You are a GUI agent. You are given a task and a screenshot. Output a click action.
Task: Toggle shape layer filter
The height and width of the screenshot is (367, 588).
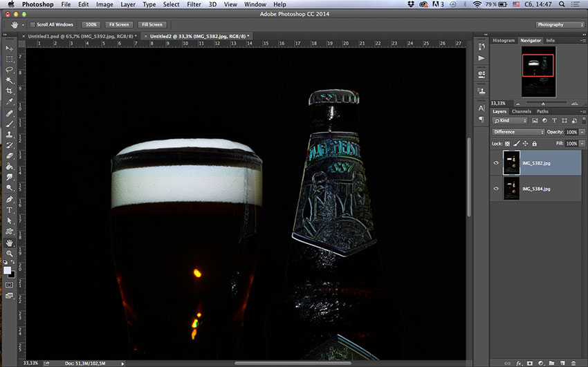pos(564,120)
